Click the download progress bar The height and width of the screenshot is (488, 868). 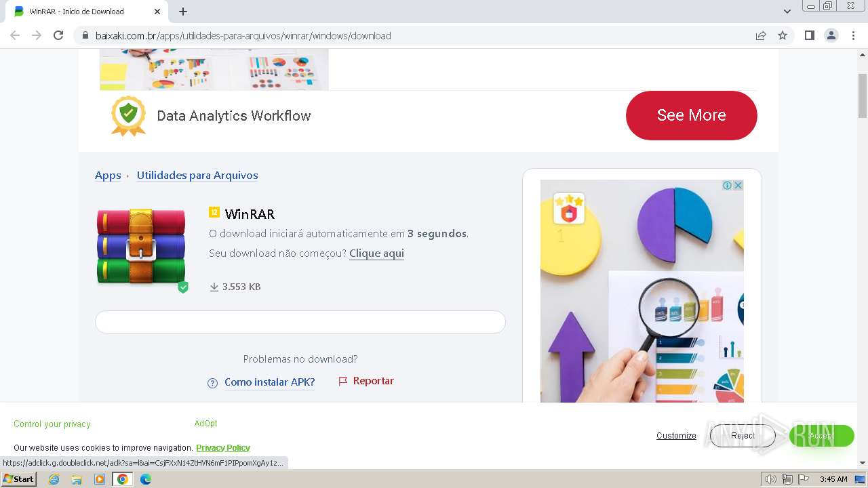(x=300, y=322)
